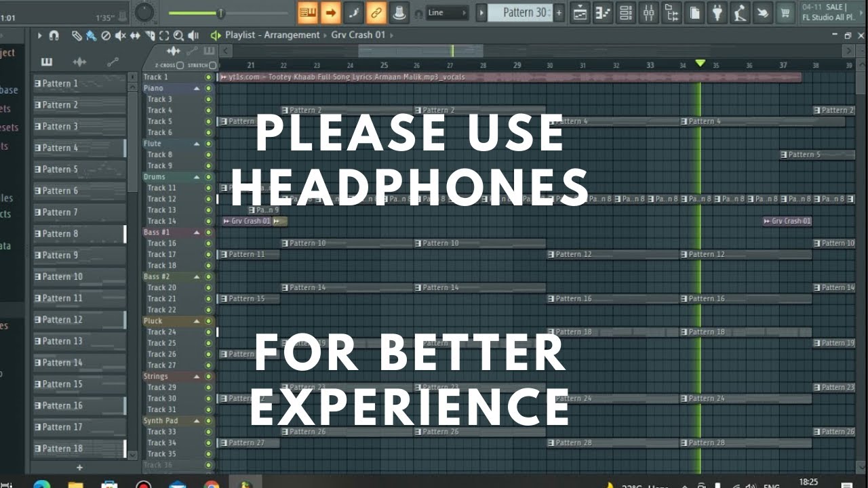868x488 pixels.
Task: Select the Zoom magnifier tool
Action: click(x=178, y=35)
